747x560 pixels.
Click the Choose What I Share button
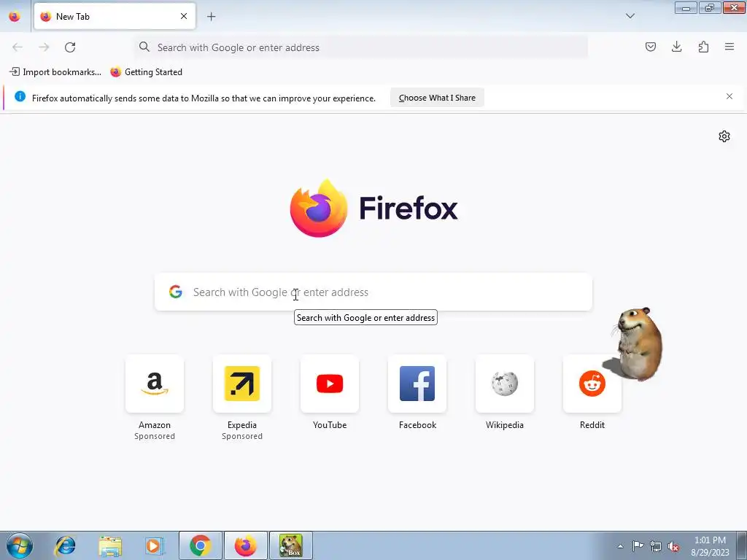pyautogui.click(x=437, y=98)
